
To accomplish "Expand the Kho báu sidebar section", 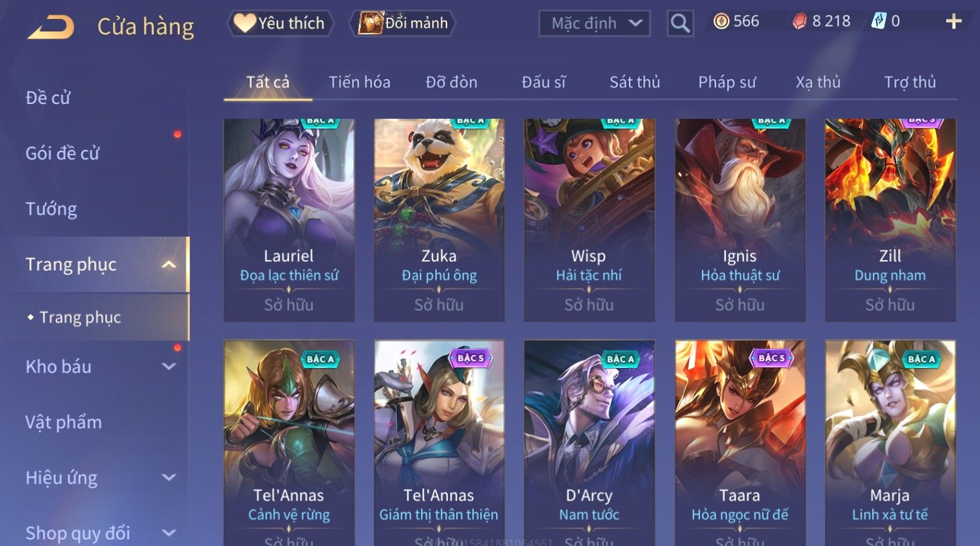I will tap(168, 367).
